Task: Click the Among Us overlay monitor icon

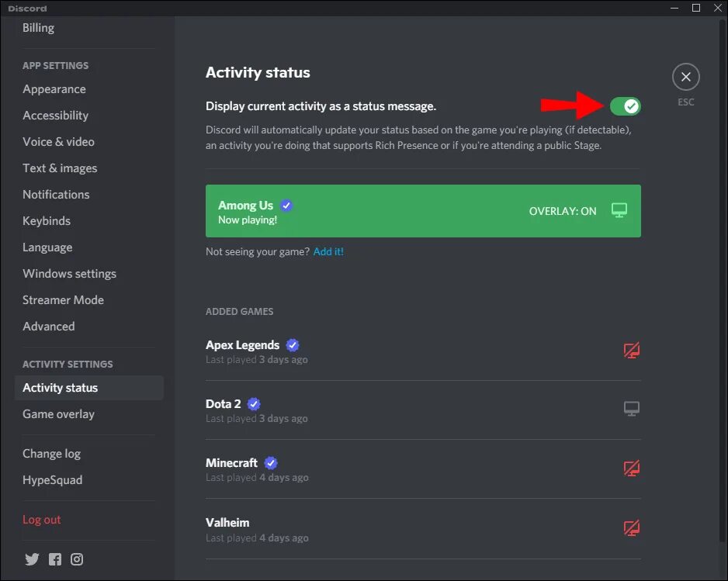Action: coord(619,211)
